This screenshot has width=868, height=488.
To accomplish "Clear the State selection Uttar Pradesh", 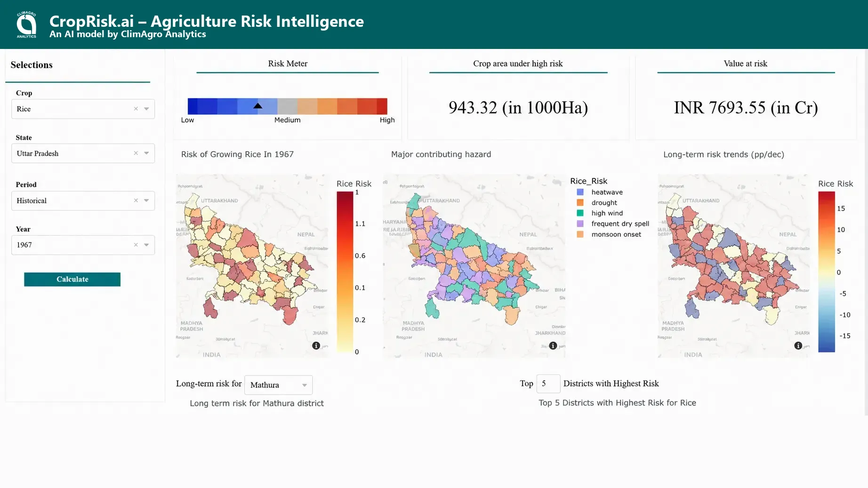I will [x=136, y=153].
